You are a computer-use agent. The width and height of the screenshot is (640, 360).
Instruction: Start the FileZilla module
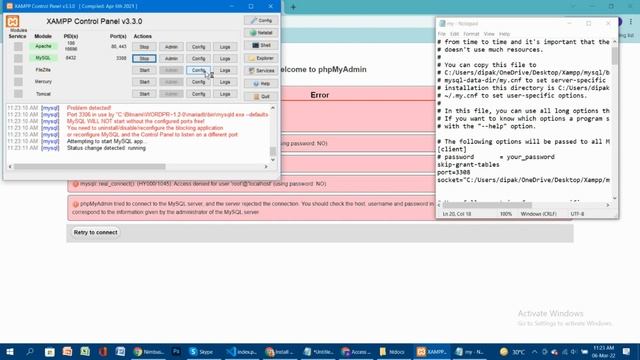coord(144,70)
